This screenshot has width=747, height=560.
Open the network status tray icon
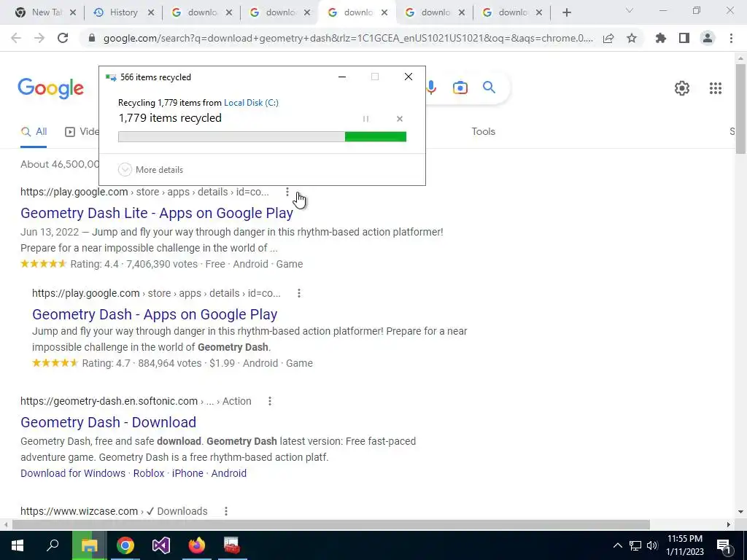coord(635,545)
